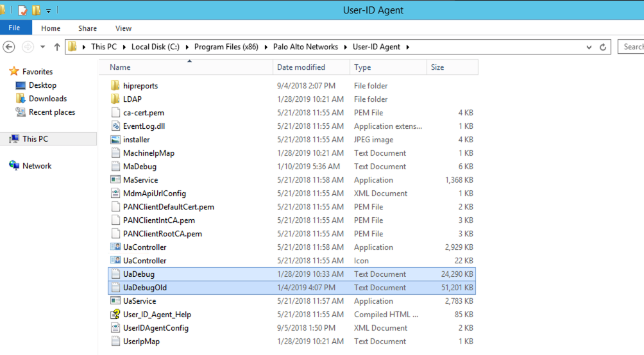Click the Properties icon in quick access toolbar
644x355 pixels.
pos(22,10)
